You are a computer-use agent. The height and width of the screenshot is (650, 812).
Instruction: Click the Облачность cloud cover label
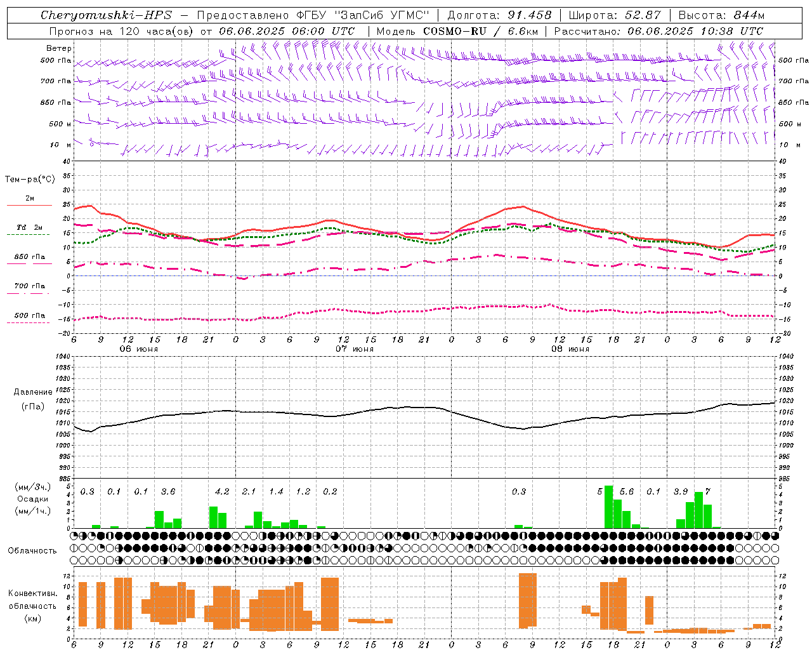click(x=32, y=550)
